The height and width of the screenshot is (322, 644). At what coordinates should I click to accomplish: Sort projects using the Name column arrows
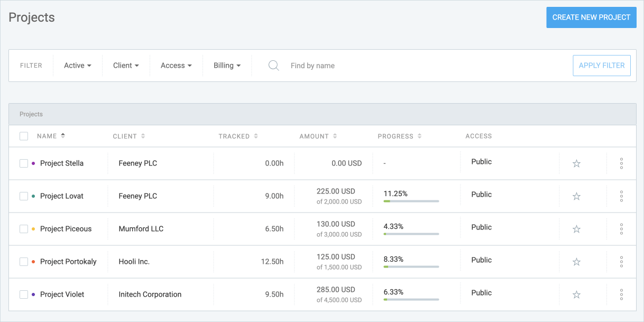[62, 136]
